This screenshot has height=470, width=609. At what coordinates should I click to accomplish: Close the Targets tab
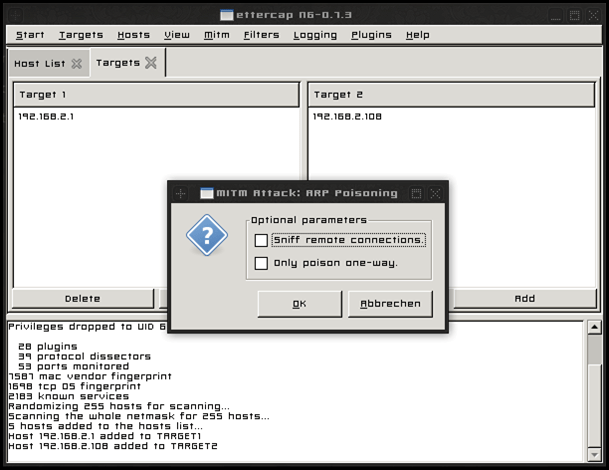point(151,63)
